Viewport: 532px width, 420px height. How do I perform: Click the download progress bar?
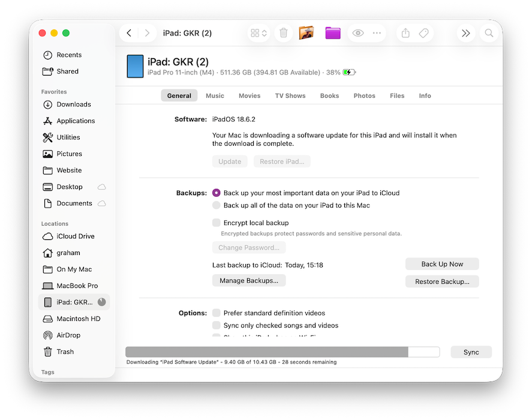coord(282,352)
